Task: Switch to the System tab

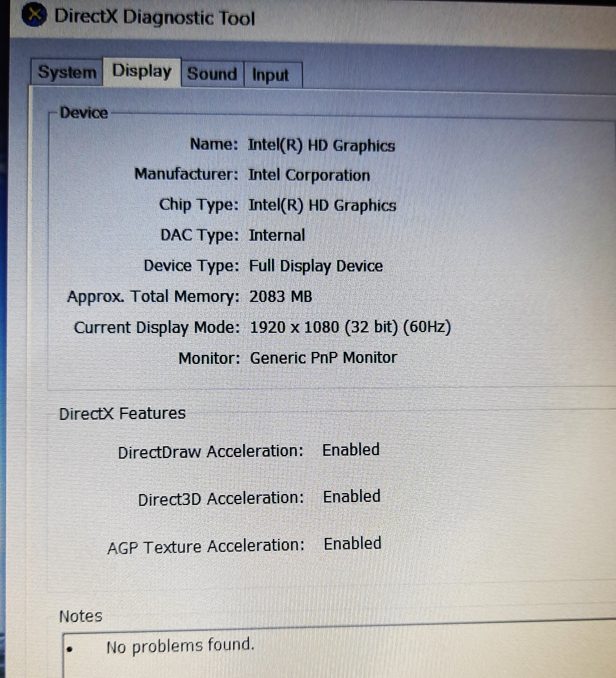Action: pos(67,72)
